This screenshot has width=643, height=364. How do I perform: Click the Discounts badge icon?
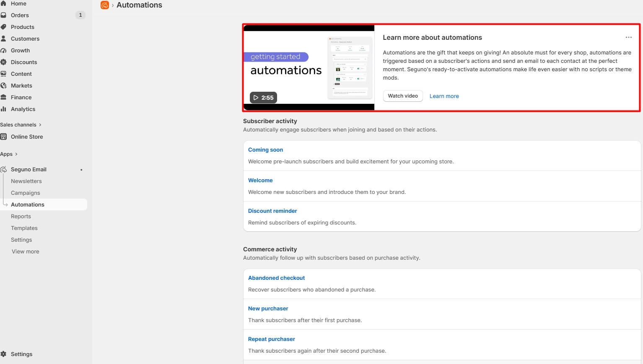pyautogui.click(x=3, y=62)
